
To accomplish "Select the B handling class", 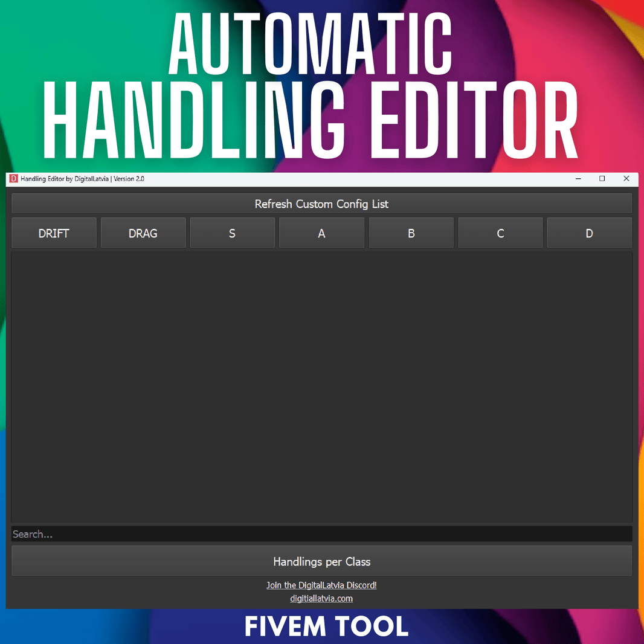I will pyautogui.click(x=411, y=233).
